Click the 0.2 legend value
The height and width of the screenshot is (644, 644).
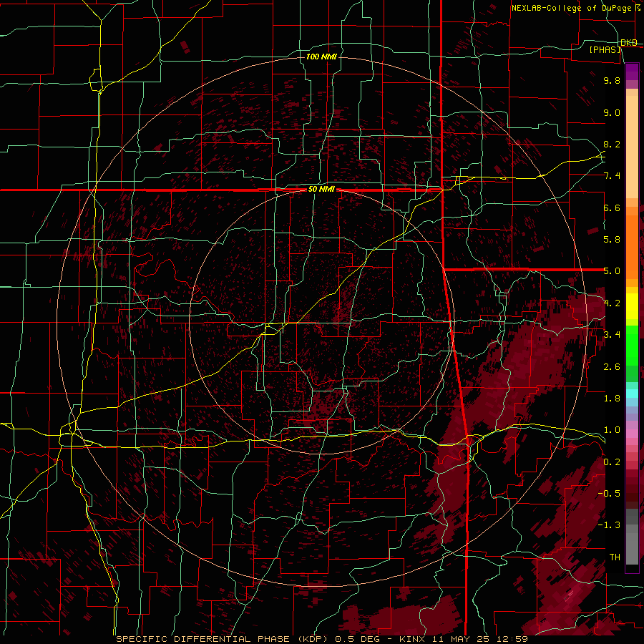click(x=612, y=462)
